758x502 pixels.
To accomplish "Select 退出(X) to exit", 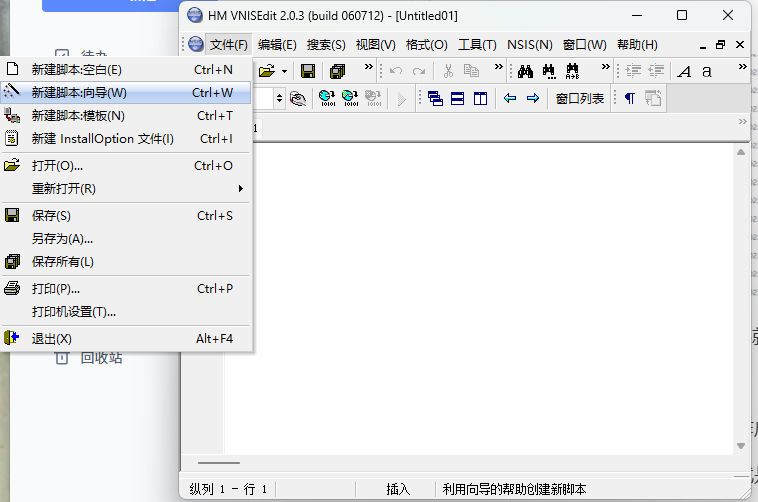I will point(126,339).
